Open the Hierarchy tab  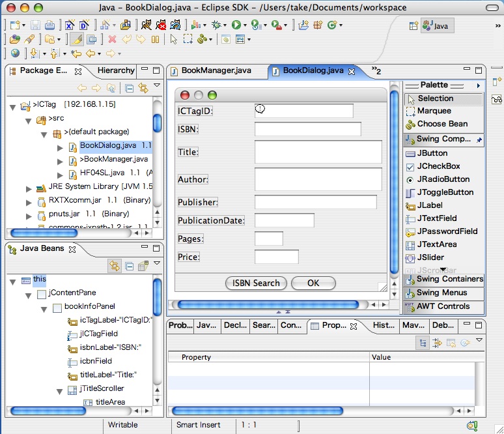[116, 70]
